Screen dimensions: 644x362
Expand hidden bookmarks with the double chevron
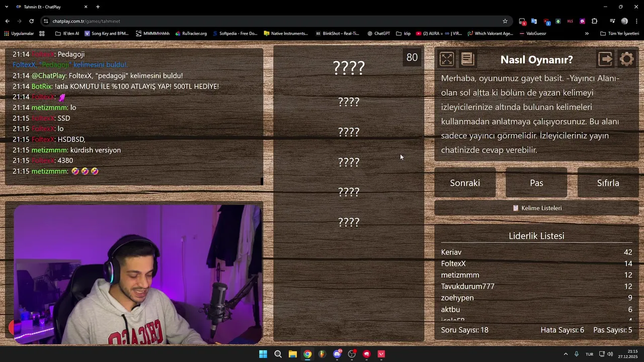coord(587,34)
